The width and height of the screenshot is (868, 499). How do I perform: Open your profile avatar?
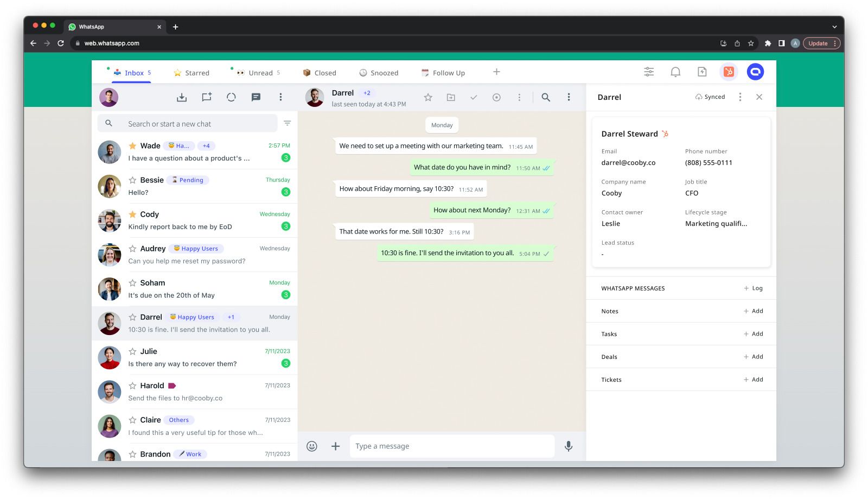[x=108, y=97]
